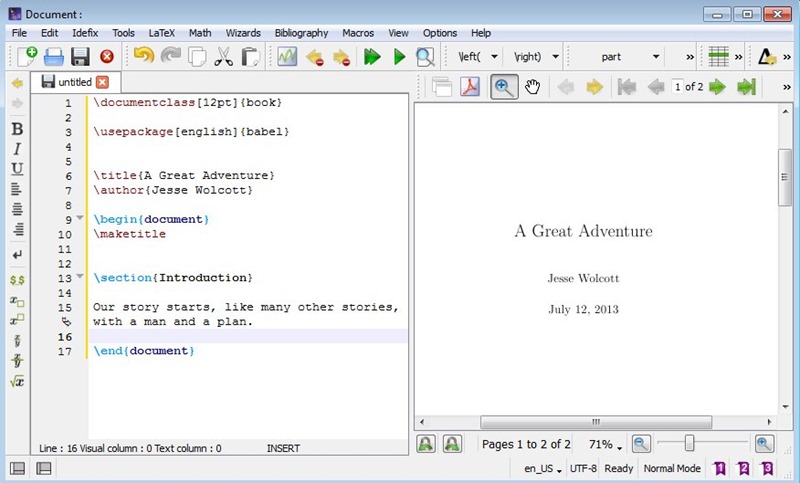Compile document with single green arrow
The height and width of the screenshot is (483, 800).
(x=399, y=57)
